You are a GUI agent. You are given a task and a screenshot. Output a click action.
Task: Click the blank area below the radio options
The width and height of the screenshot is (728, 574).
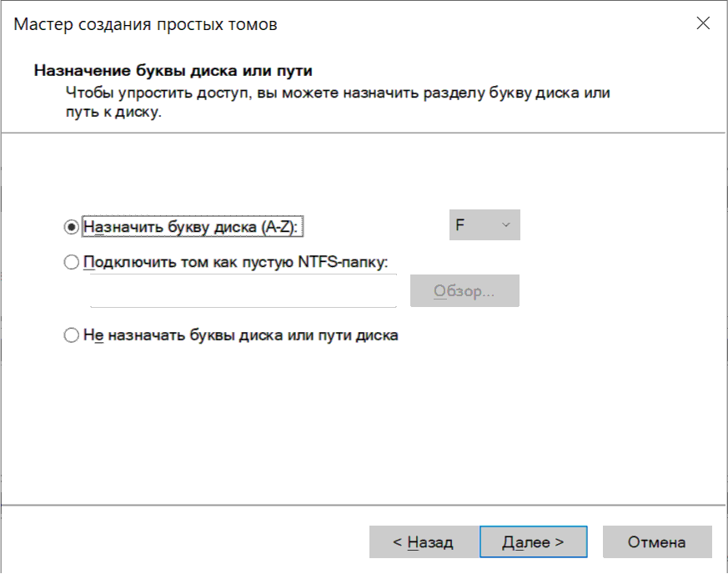click(364, 423)
